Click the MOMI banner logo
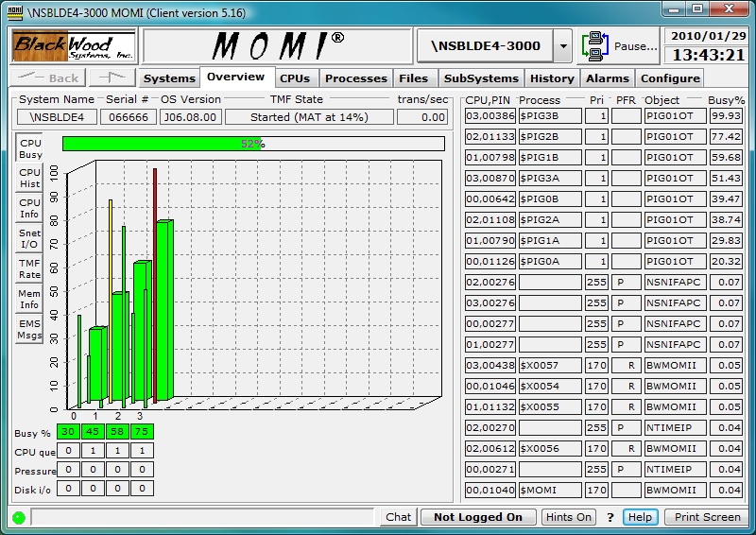Viewport: 756px width, 535px height. [276, 45]
